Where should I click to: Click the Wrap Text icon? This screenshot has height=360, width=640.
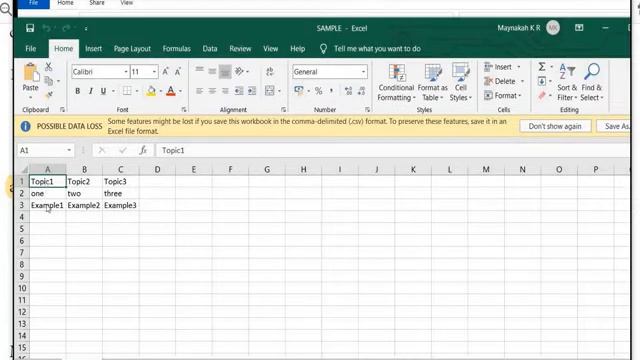coord(270,72)
